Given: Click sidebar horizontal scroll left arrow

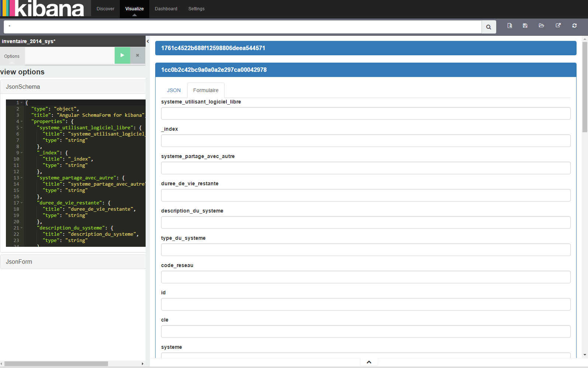Looking at the screenshot, I should click(x=2, y=364).
